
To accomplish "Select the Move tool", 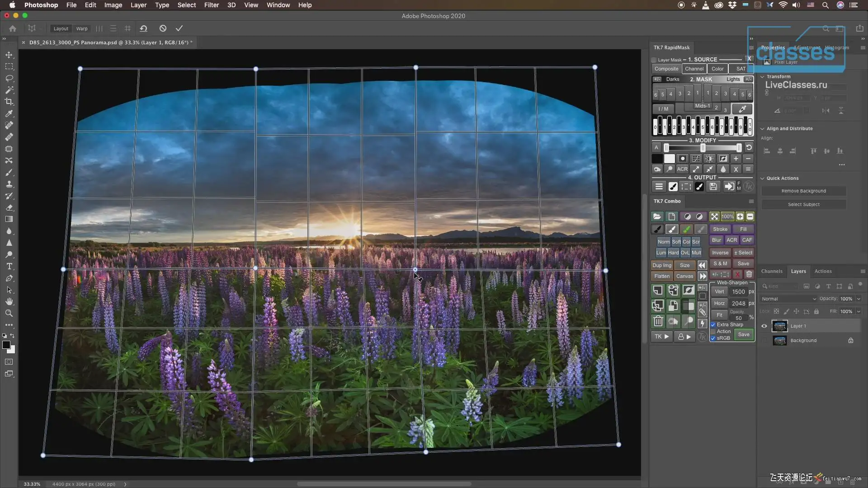I will [9, 55].
